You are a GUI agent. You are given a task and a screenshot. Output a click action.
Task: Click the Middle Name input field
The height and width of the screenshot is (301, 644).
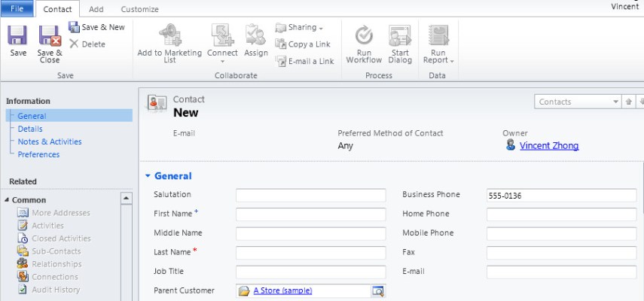tap(311, 233)
